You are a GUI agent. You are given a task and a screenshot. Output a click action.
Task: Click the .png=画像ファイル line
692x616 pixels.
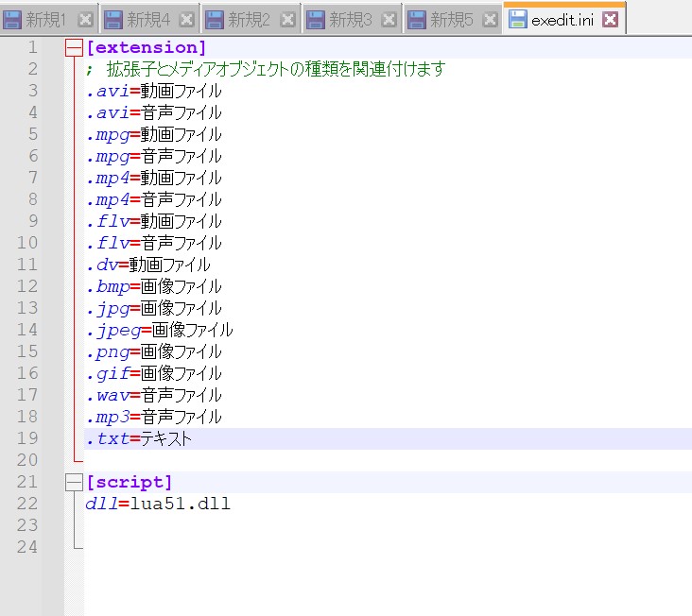[x=154, y=351]
